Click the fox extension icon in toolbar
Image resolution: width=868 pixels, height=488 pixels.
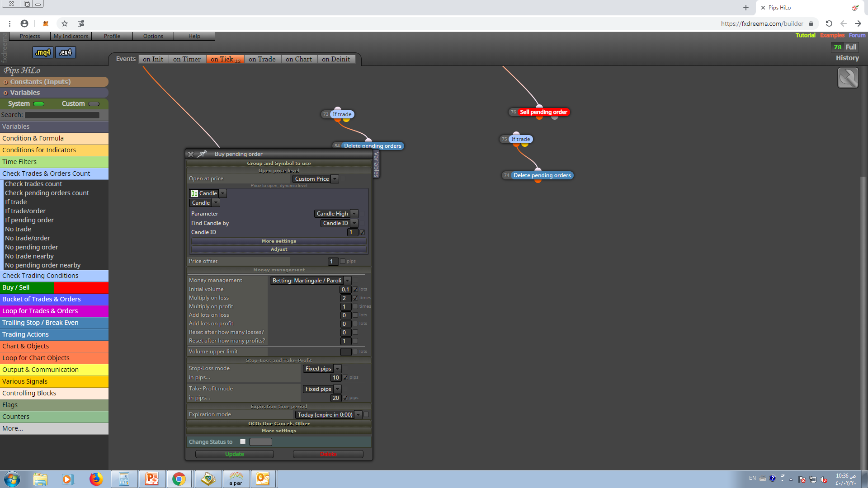coord(46,23)
